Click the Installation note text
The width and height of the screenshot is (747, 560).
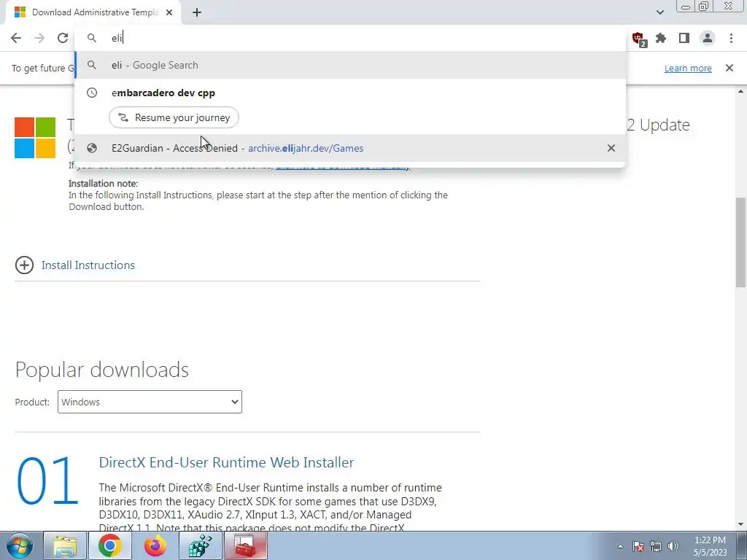104,183
